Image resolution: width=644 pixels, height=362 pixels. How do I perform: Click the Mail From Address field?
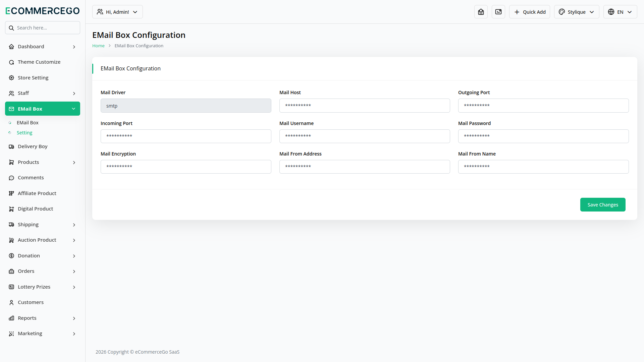pos(365,167)
